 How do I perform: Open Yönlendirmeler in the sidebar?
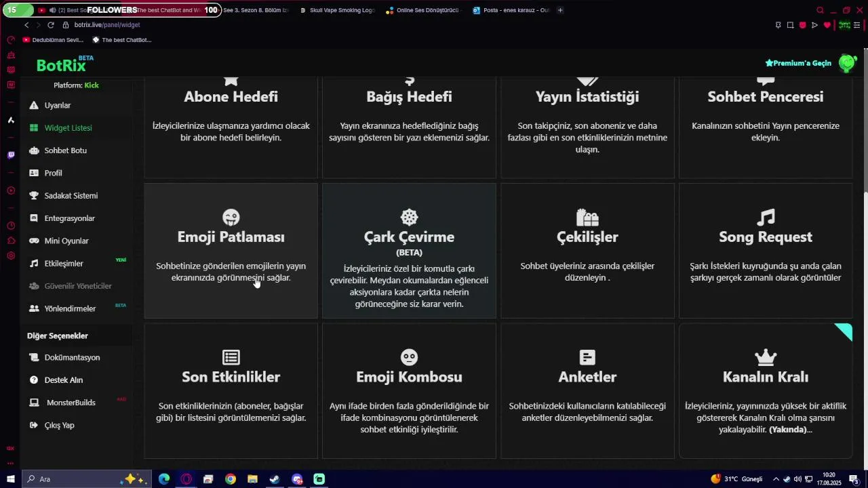coord(70,309)
